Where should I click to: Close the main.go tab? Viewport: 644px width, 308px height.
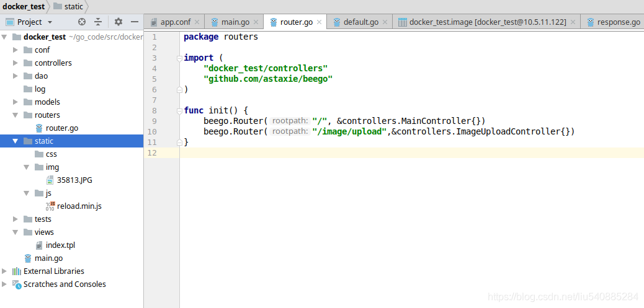point(256,22)
